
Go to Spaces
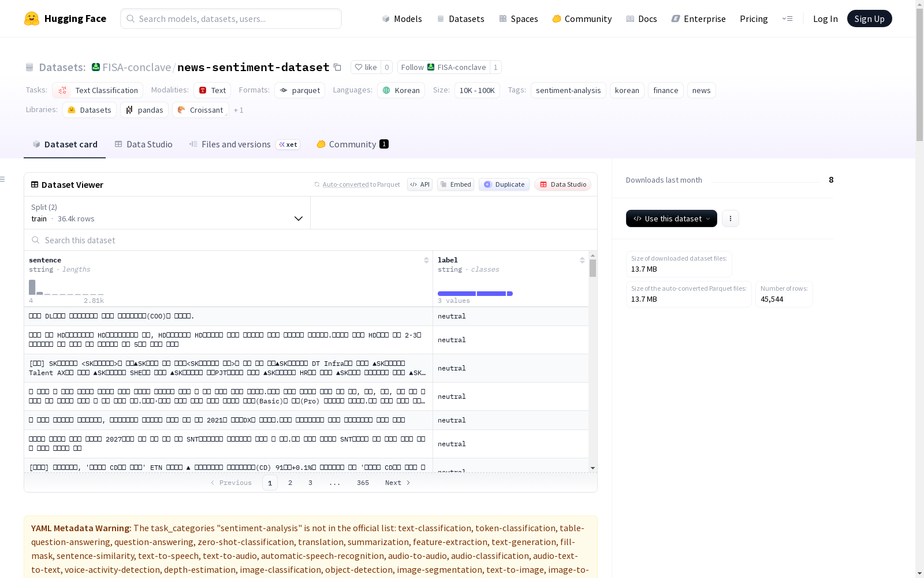tap(519, 18)
